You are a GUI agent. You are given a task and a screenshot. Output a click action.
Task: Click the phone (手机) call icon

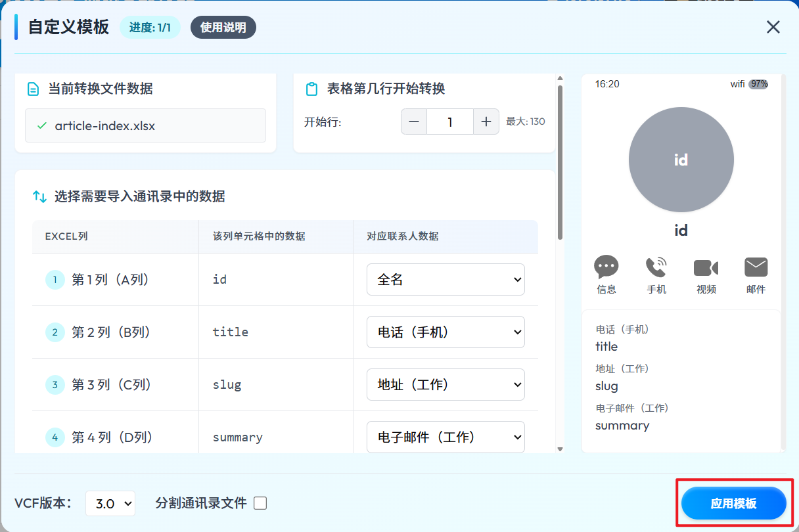click(656, 267)
